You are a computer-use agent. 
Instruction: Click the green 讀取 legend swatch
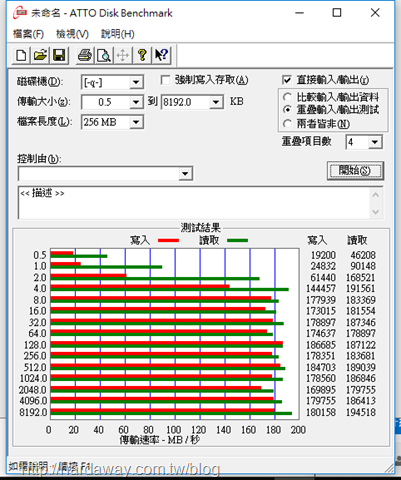[x=237, y=240]
